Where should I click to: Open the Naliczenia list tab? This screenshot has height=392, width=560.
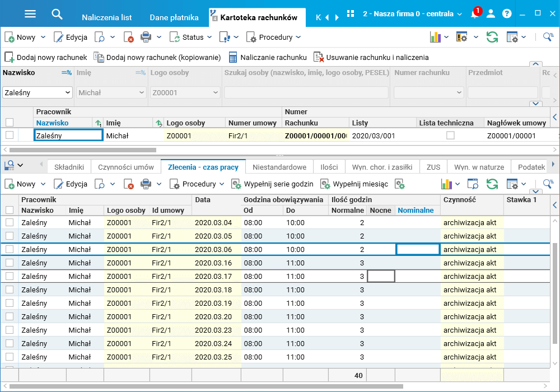point(106,17)
